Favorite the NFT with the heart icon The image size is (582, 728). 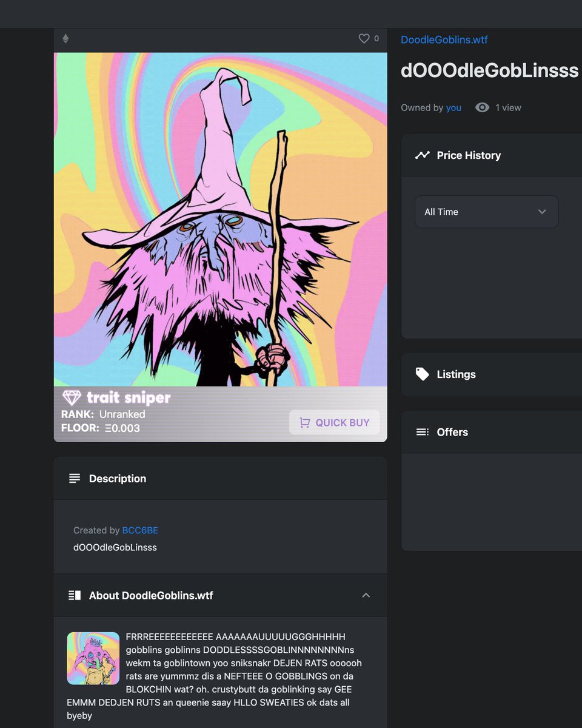tap(364, 38)
